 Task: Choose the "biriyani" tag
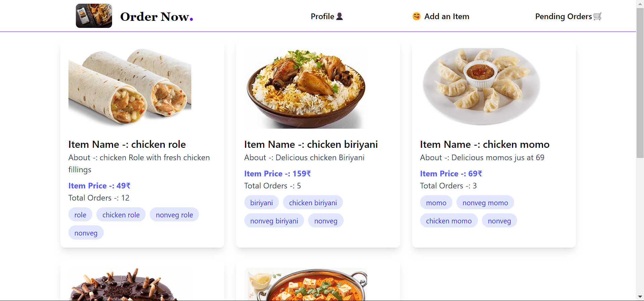[261, 203]
